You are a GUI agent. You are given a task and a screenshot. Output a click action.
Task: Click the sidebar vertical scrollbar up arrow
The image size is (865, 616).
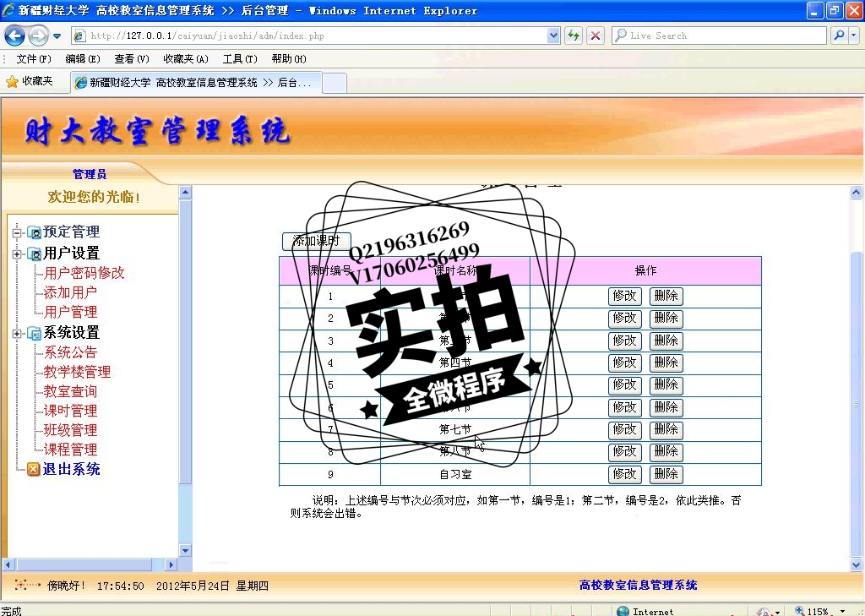[x=185, y=193]
